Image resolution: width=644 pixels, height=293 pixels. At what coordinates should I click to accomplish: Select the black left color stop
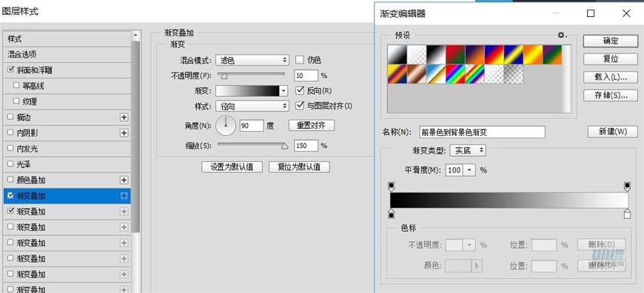click(392, 213)
